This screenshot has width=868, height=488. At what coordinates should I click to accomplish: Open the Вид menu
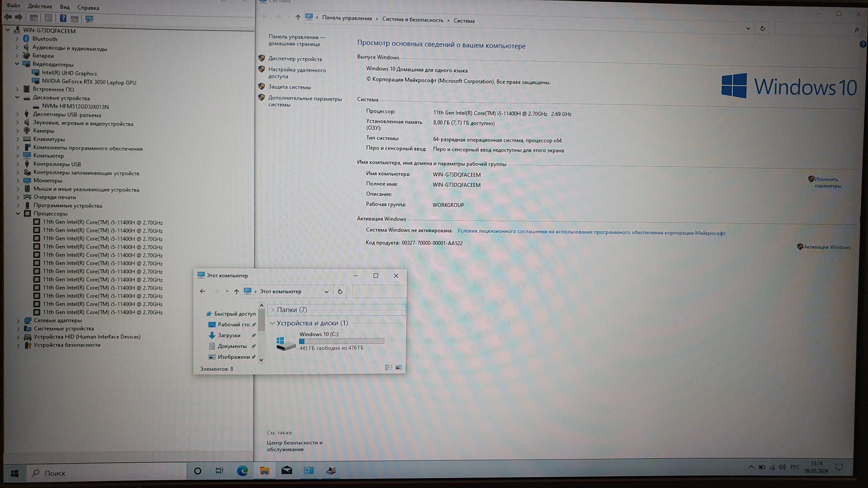[x=64, y=7]
